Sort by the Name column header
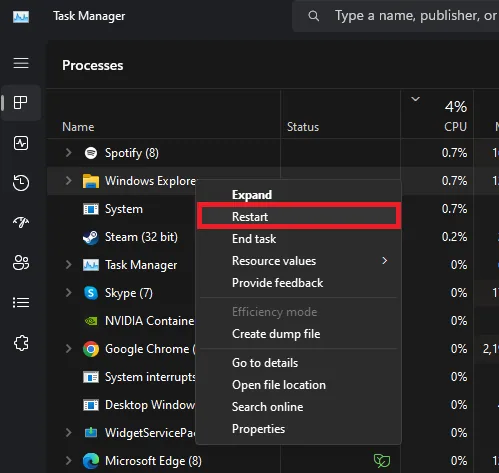The image size is (499, 473). 78,127
